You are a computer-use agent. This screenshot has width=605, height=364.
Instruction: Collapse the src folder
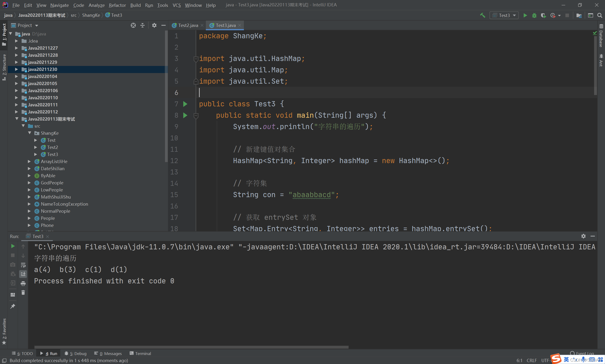pos(23,126)
